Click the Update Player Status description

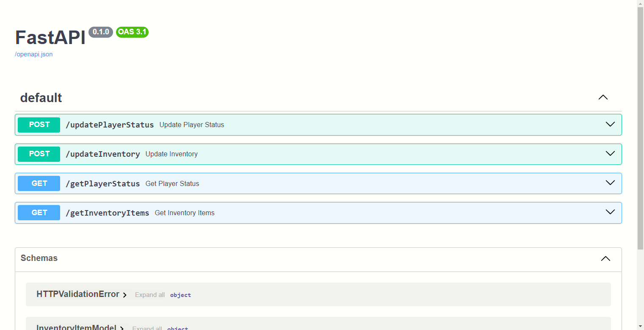192,125
